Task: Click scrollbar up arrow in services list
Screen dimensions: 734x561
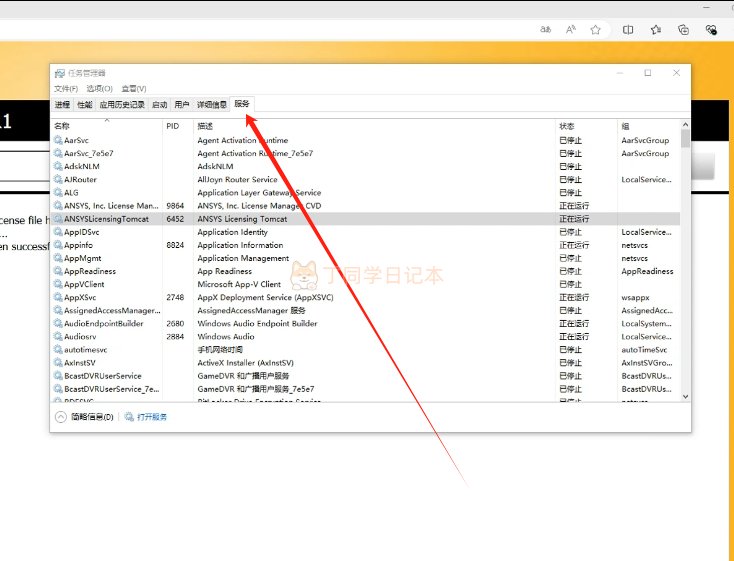Action: click(x=685, y=125)
